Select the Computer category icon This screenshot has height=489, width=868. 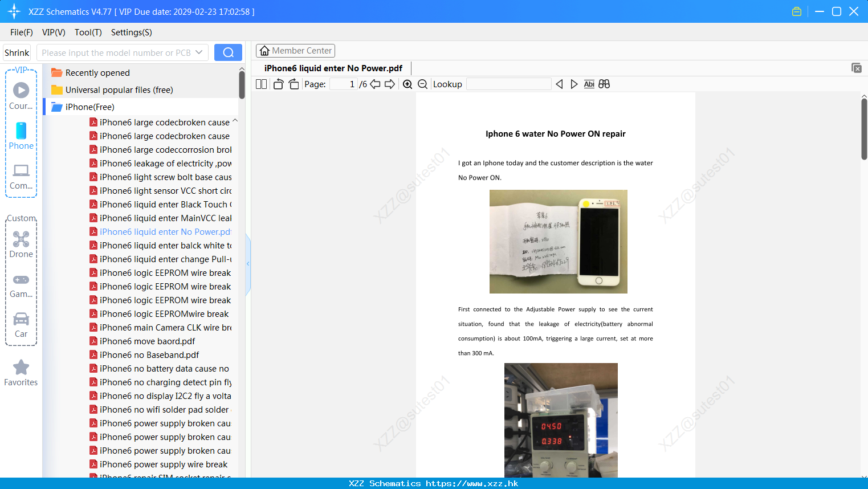[21, 170]
